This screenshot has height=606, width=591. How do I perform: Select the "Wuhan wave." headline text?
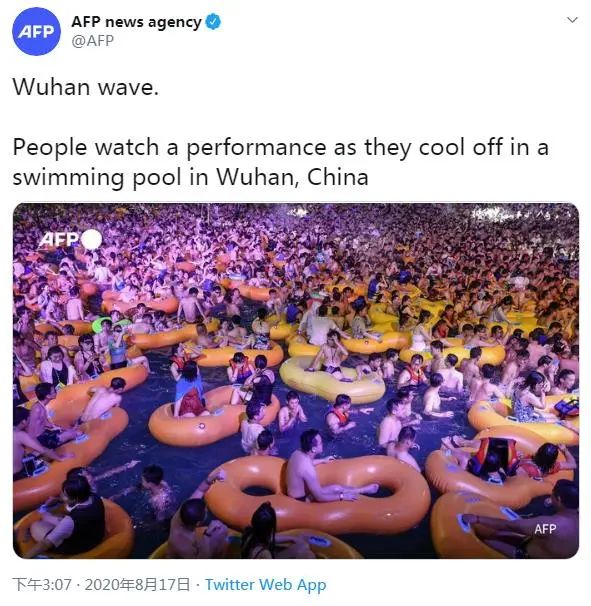tap(85, 87)
